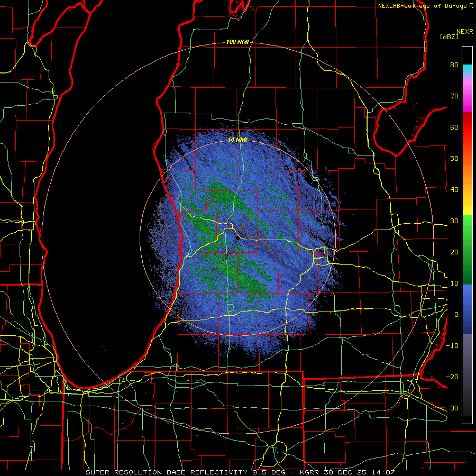Click the -20 dBZ scale value

pyautogui.click(x=452, y=377)
